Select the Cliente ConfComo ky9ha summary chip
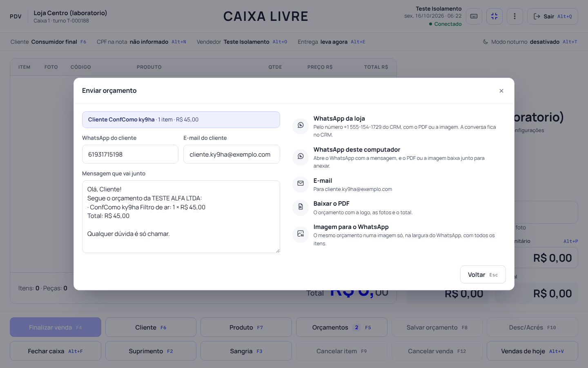Image resolution: width=588 pixels, height=368 pixels. tap(181, 119)
